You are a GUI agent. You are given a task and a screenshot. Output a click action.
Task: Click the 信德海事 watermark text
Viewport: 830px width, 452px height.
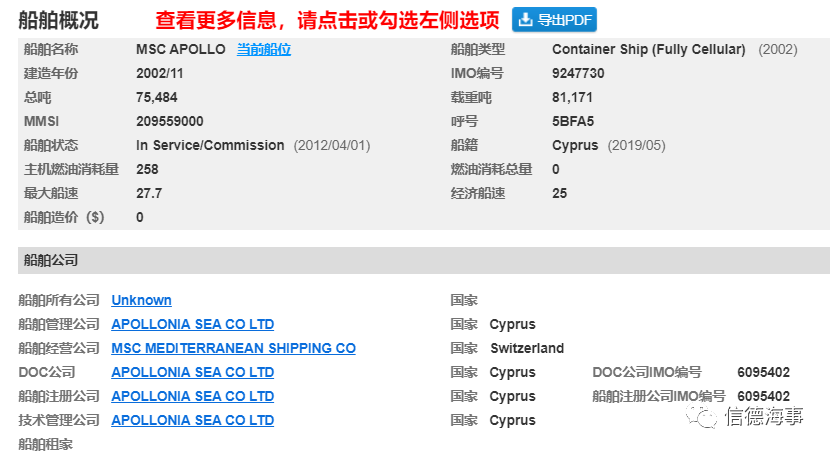(764, 417)
